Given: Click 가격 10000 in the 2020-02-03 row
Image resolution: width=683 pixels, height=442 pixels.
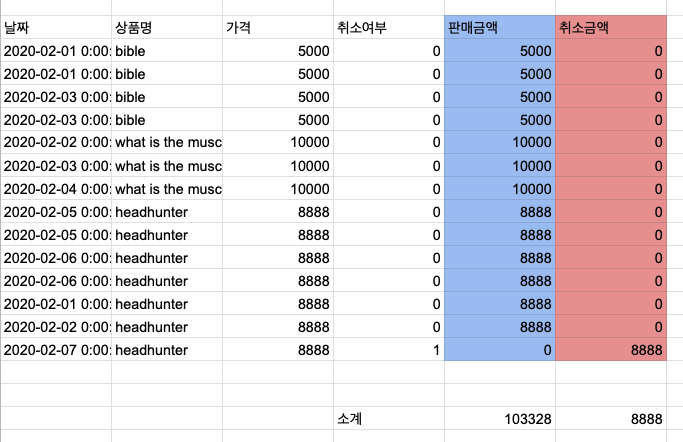Looking at the screenshot, I should pos(278,165).
